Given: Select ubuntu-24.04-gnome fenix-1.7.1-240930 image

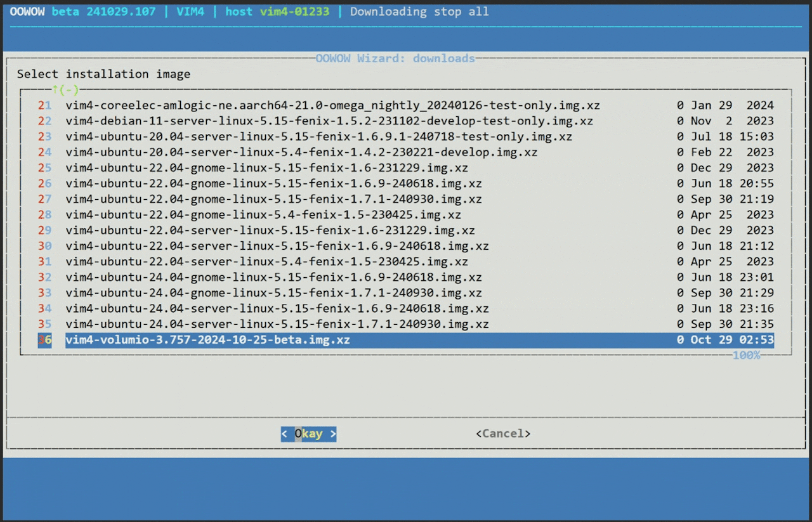Looking at the screenshot, I should point(406,293).
